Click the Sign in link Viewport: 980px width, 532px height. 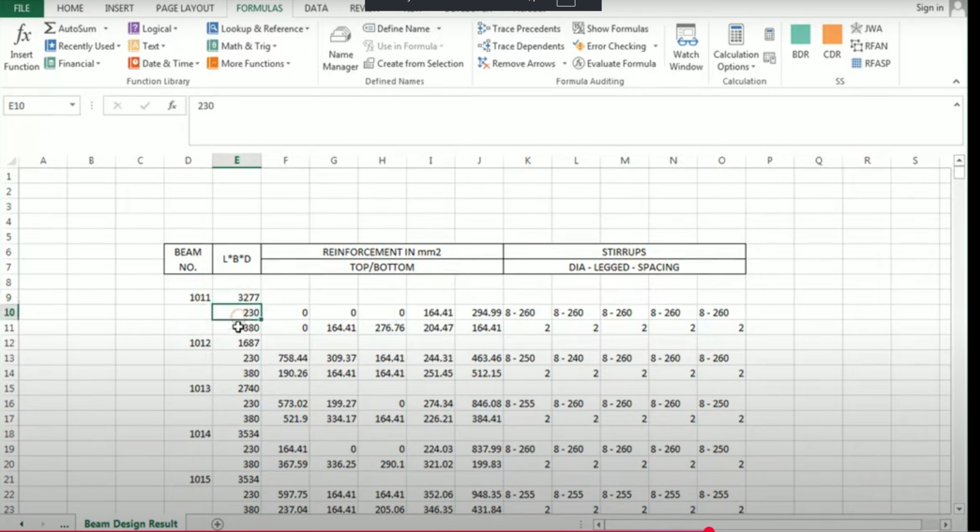click(x=929, y=8)
